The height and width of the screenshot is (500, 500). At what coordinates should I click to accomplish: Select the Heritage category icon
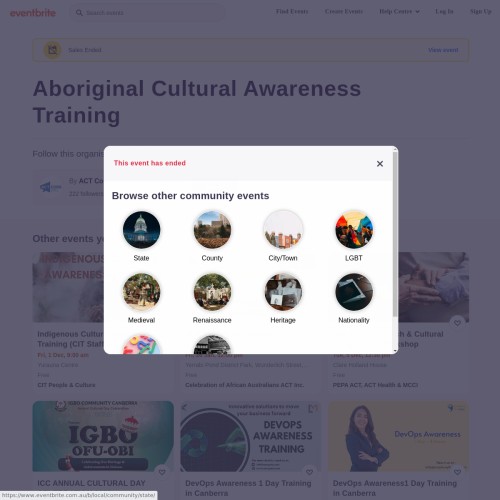[x=283, y=292]
